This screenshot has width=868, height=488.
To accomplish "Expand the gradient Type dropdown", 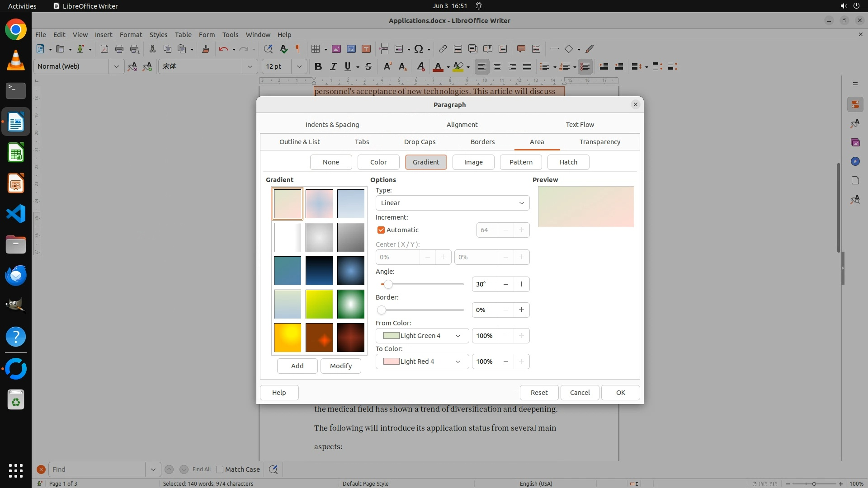I will tap(452, 203).
